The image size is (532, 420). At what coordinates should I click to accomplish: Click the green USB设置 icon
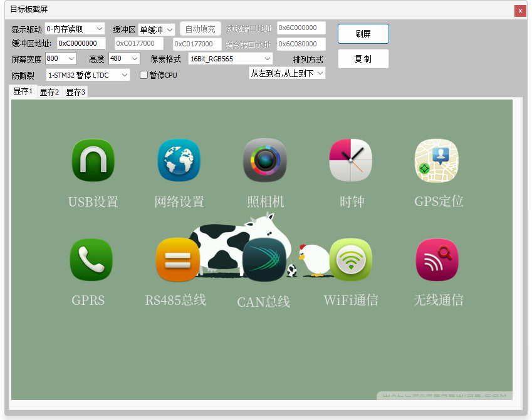(x=93, y=160)
